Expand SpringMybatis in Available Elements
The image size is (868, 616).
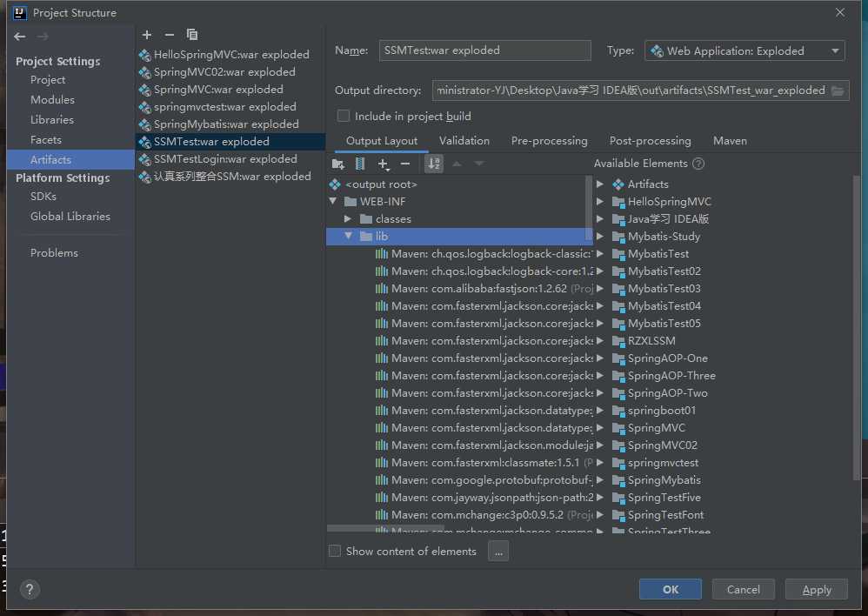click(x=600, y=479)
